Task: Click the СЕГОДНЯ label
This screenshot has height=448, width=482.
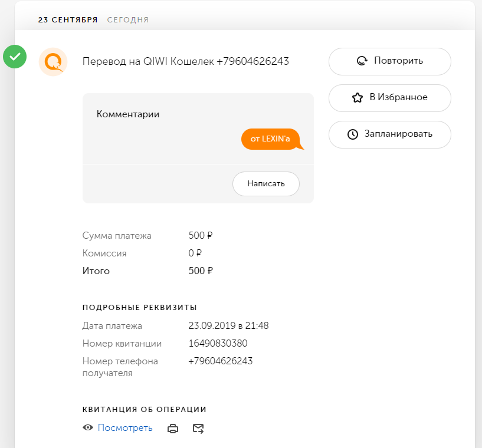Action: pyautogui.click(x=128, y=20)
